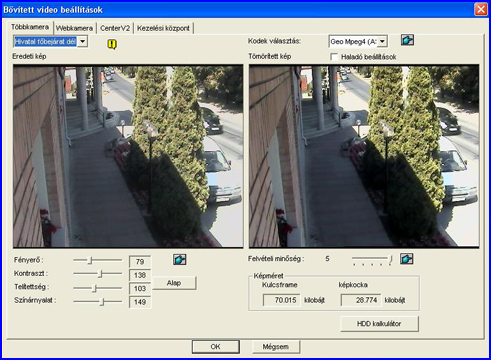Screen dimensions: 491x360
Task: Click the Telítettség slider
Action: coord(98,288)
